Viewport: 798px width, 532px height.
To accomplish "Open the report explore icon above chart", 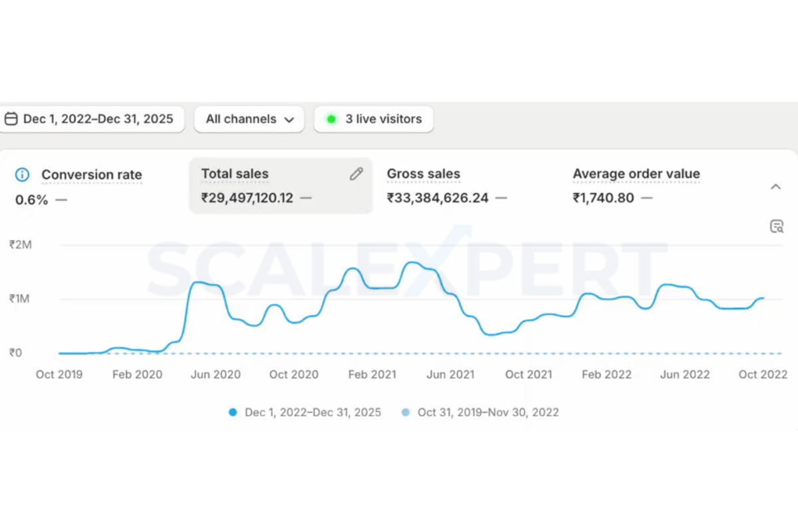I will point(777,226).
